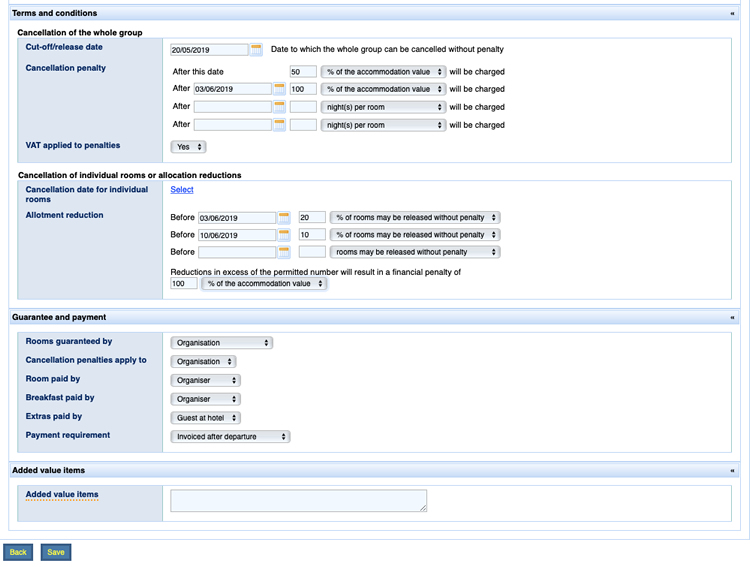Viewport: 750px width, 567px height.
Task: Click the Allotment reduction label
Action: pyautogui.click(x=64, y=215)
